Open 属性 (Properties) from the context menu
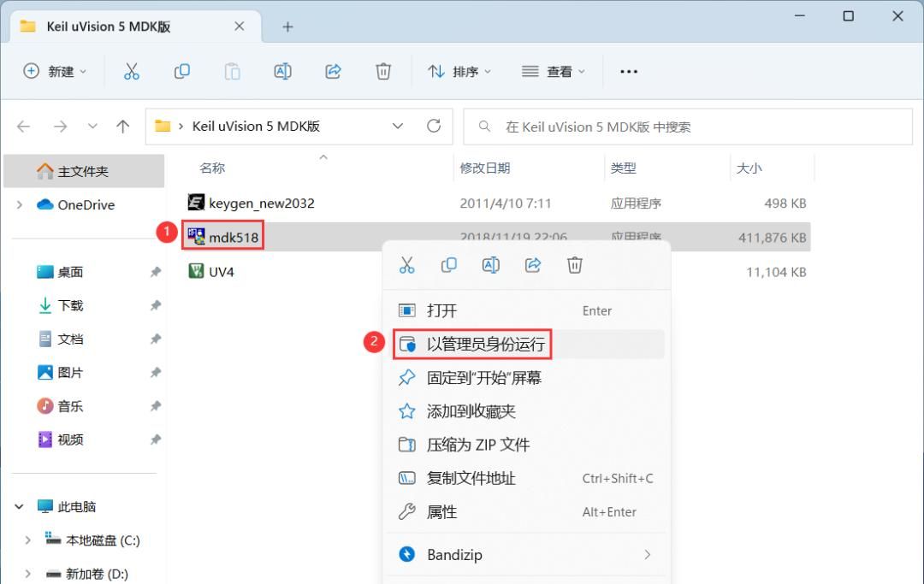924x584 pixels. [441, 512]
